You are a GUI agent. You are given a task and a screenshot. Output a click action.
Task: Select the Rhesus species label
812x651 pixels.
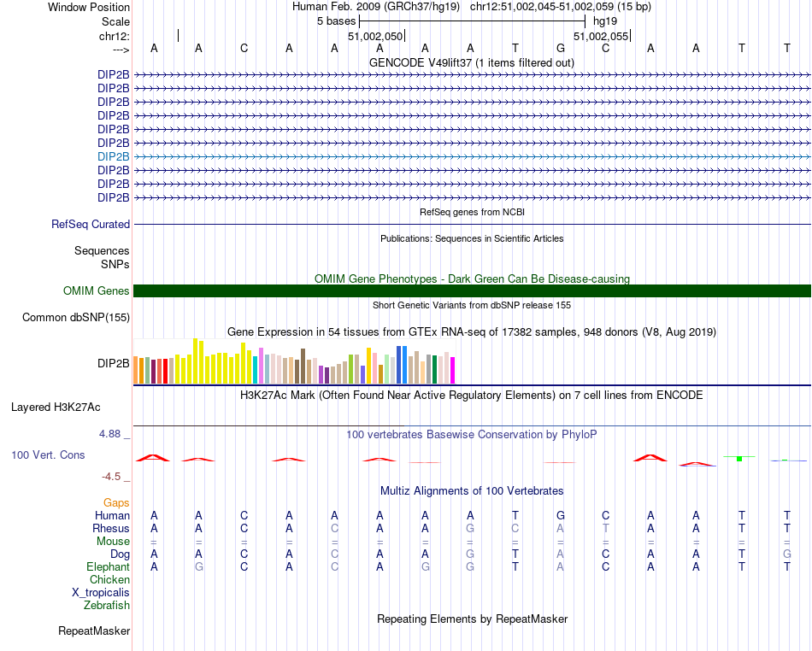[110, 528]
